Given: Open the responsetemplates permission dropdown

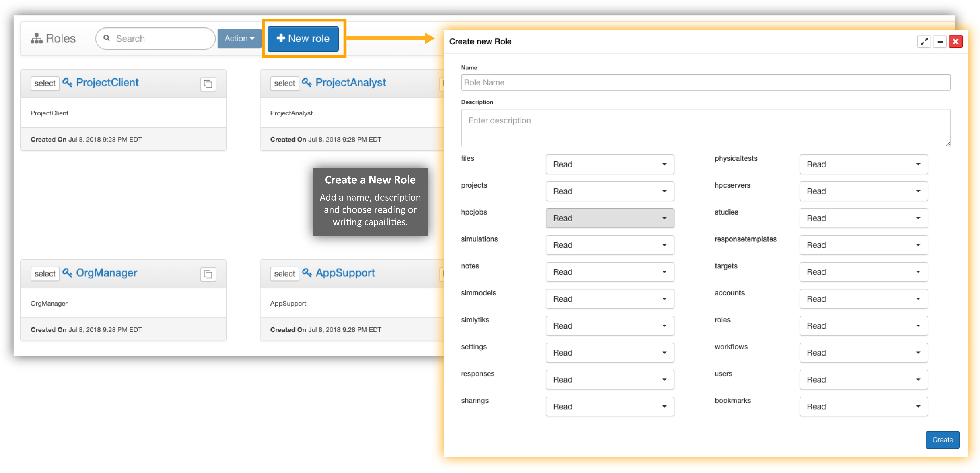Looking at the screenshot, I should [864, 245].
